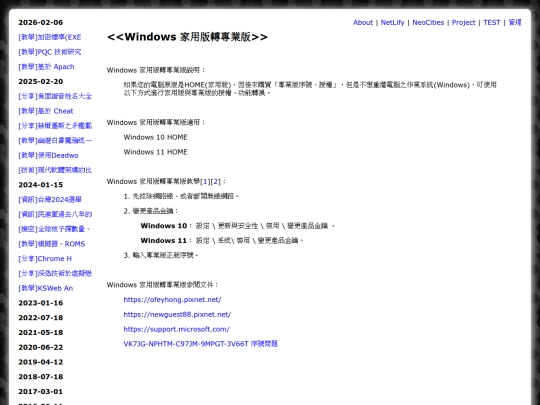Open the [分享]Chrome H sidebar article

(45, 259)
